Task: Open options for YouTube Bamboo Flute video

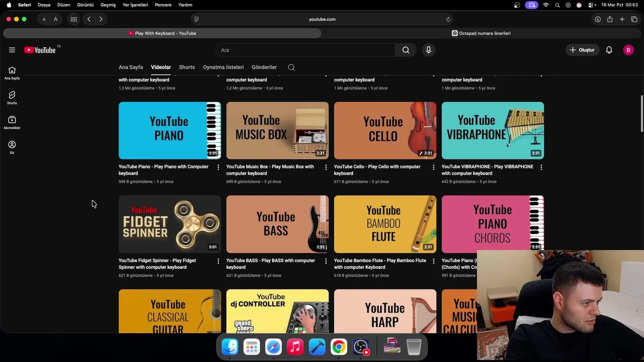Action: 433,261
